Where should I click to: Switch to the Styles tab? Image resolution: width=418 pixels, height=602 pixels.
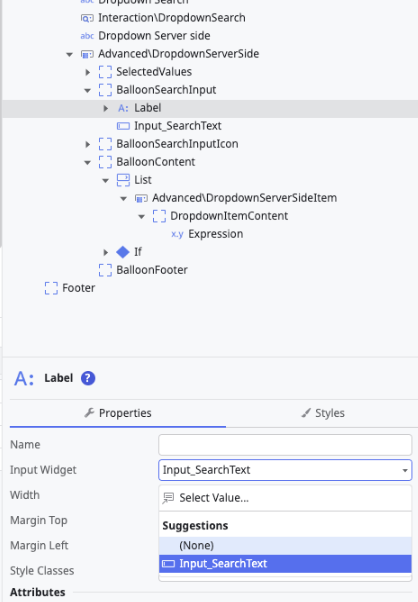coord(322,413)
